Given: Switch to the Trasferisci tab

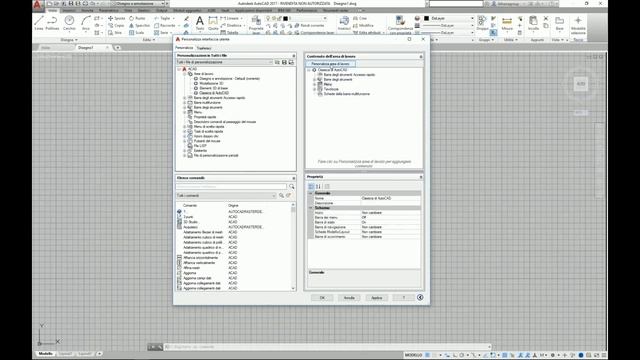Looking at the screenshot, I should click(204, 48).
